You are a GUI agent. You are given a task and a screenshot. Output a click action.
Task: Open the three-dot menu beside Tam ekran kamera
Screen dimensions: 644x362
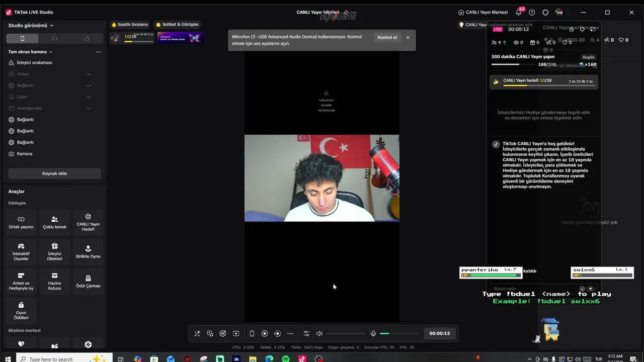[98, 52]
